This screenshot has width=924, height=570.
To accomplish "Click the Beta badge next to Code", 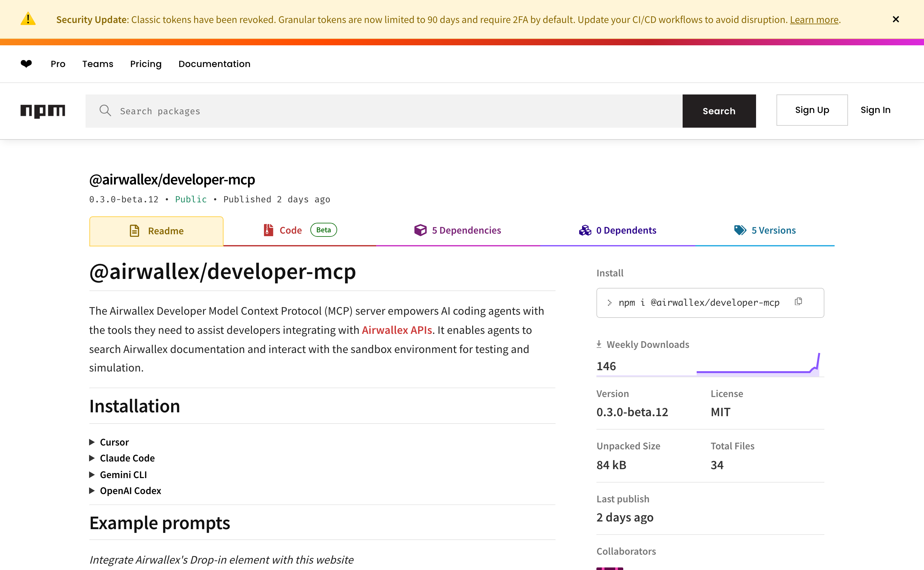I will (323, 230).
